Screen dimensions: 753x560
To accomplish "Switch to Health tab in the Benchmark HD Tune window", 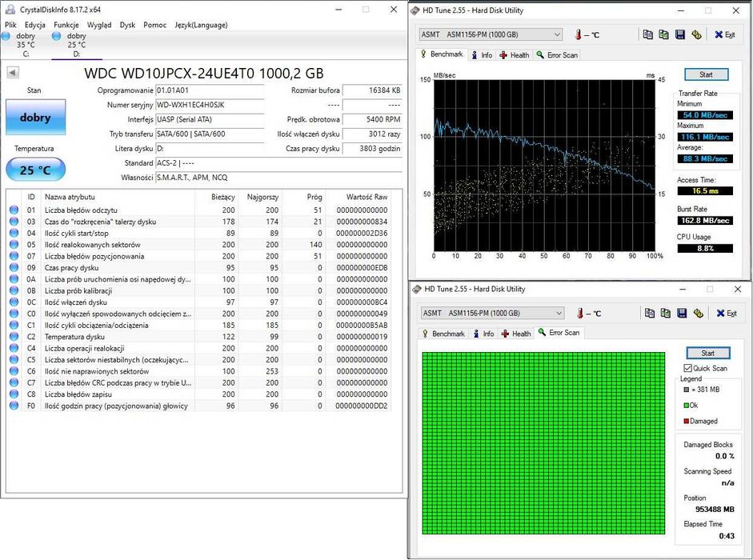I will (515, 55).
